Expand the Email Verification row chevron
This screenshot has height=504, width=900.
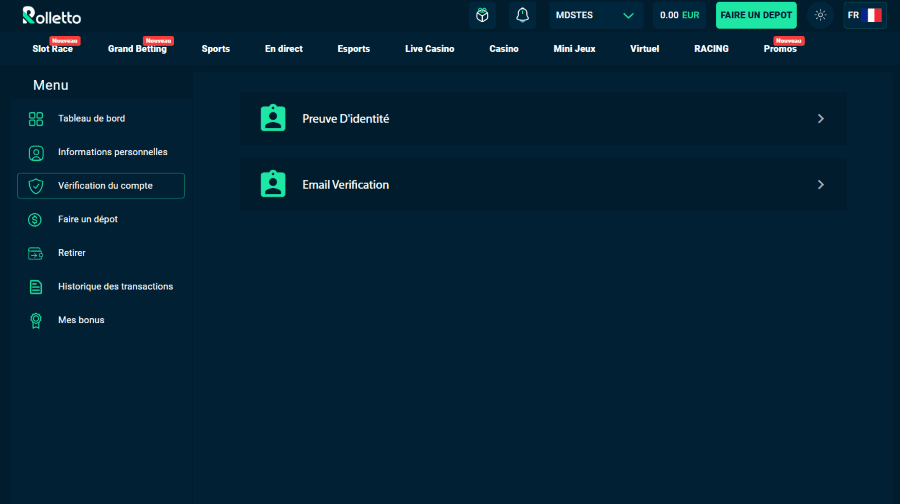pos(821,185)
